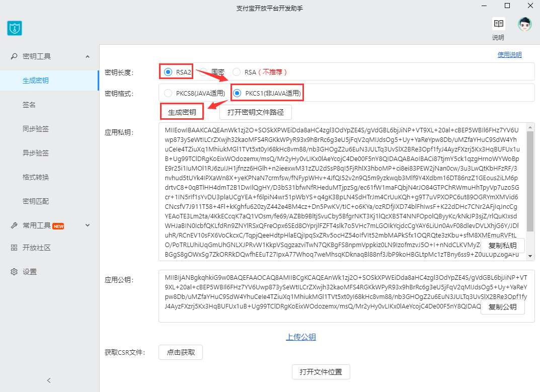
Task: Click the 密钥格式 label
Action: click(119, 94)
